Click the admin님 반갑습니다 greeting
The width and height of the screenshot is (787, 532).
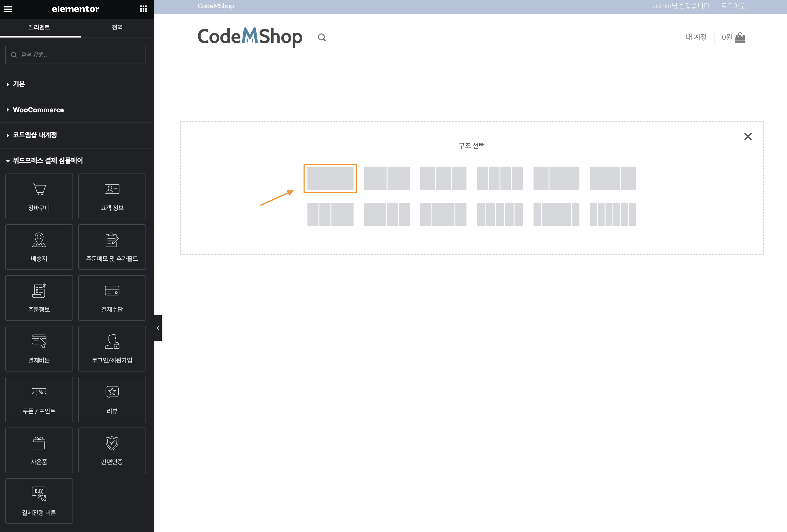pyautogui.click(x=680, y=6)
